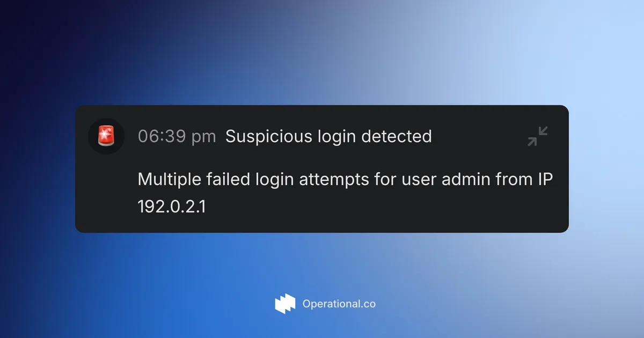Select the "Suspicious login detected" title

coord(328,137)
